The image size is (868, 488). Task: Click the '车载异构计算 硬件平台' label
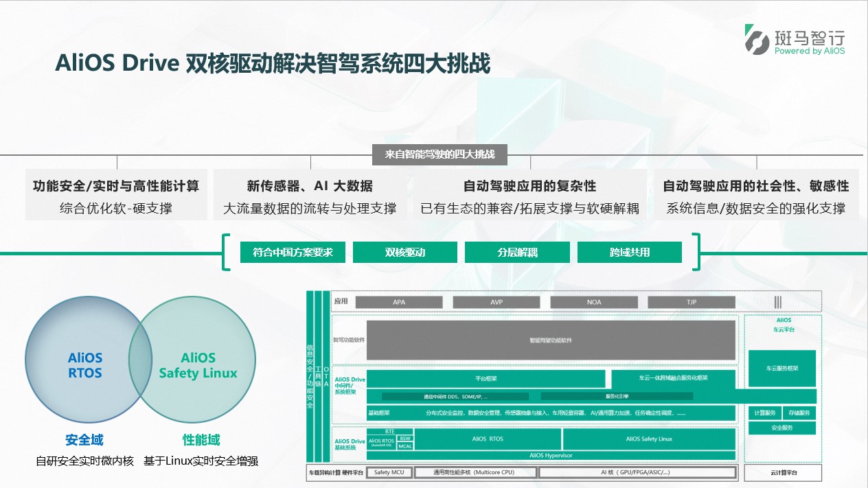(336, 472)
